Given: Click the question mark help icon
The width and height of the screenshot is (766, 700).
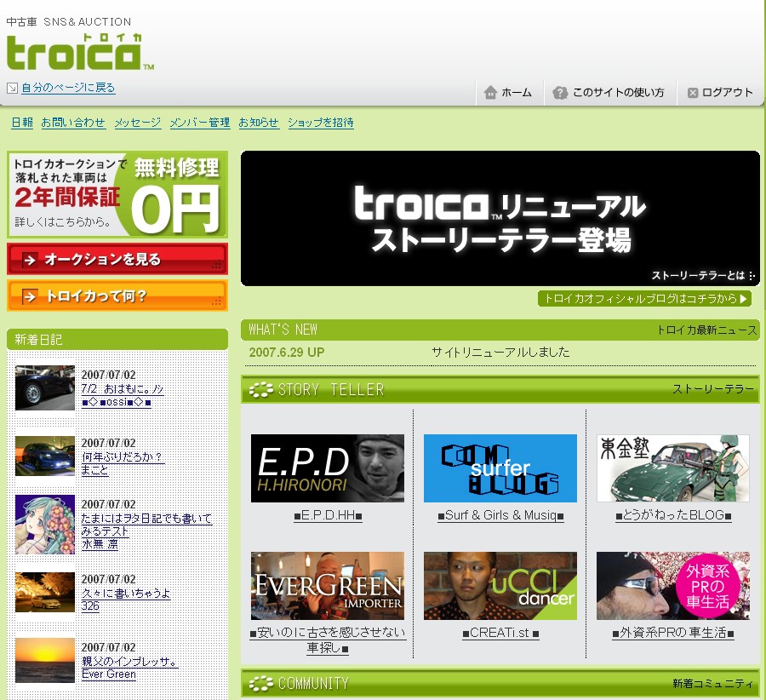Looking at the screenshot, I should coord(560,92).
